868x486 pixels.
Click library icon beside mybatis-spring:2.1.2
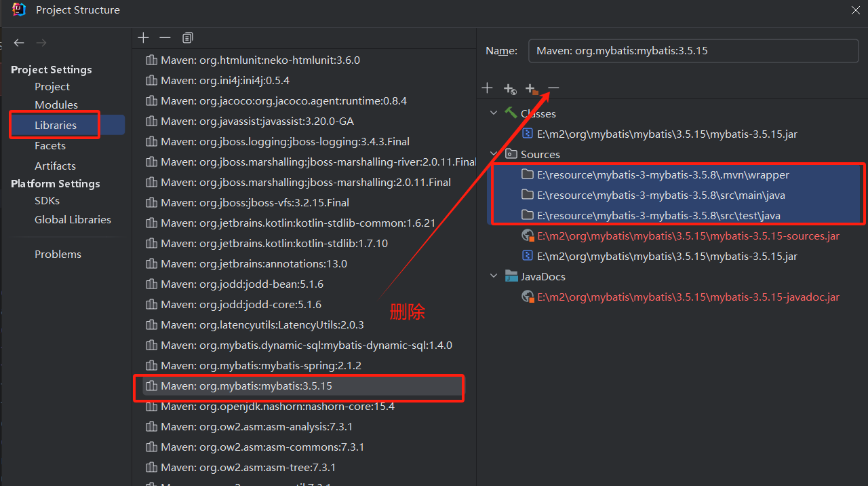tap(151, 366)
